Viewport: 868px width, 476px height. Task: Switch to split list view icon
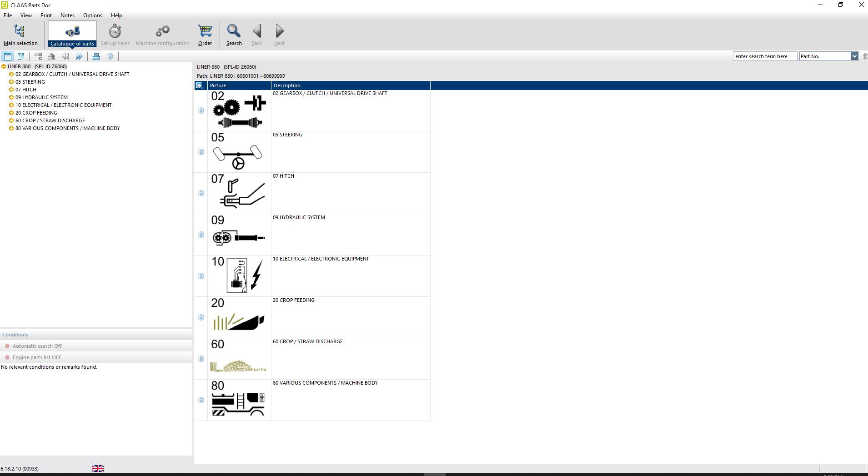point(21,56)
